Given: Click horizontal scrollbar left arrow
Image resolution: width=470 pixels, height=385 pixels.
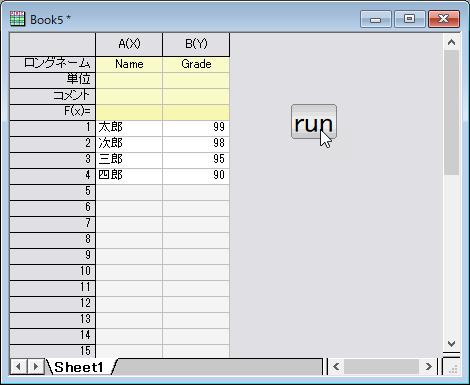Looking at the screenshot, I should click(336, 367).
